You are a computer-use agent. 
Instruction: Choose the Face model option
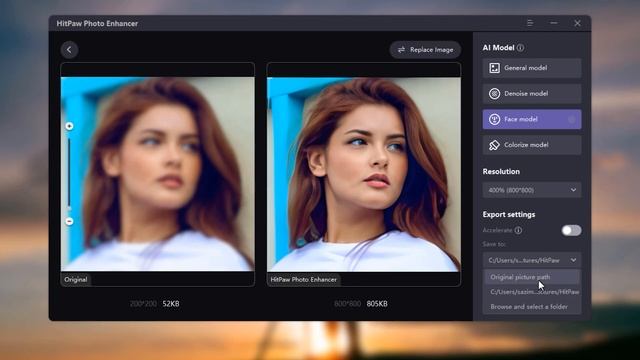pos(532,119)
